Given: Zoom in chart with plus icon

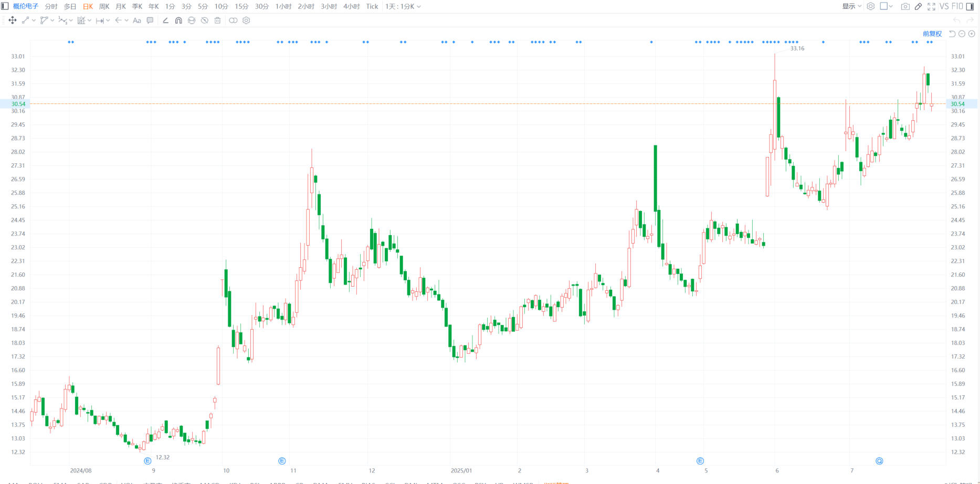Looking at the screenshot, I should 972,34.
